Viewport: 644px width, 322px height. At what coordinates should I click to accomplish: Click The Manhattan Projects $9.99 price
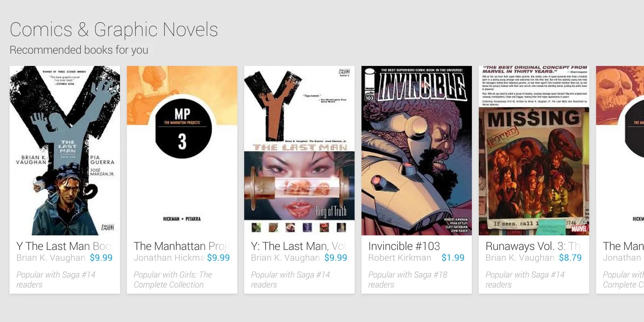point(219,258)
